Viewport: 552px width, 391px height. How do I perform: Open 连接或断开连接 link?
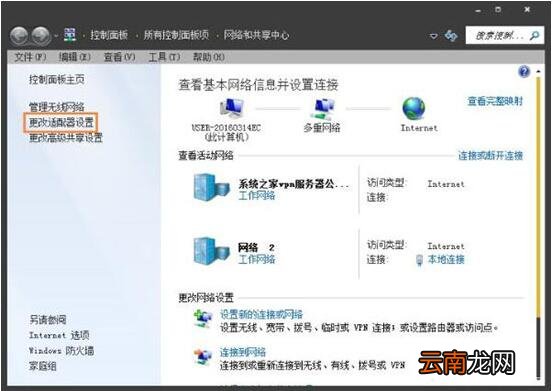pyautogui.click(x=490, y=156)
